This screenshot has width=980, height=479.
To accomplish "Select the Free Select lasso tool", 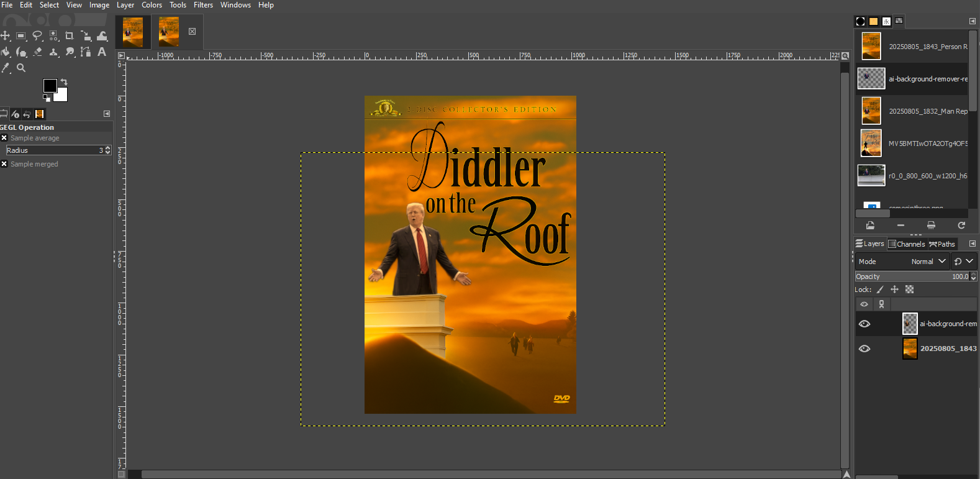I will [x=37, y=36].
